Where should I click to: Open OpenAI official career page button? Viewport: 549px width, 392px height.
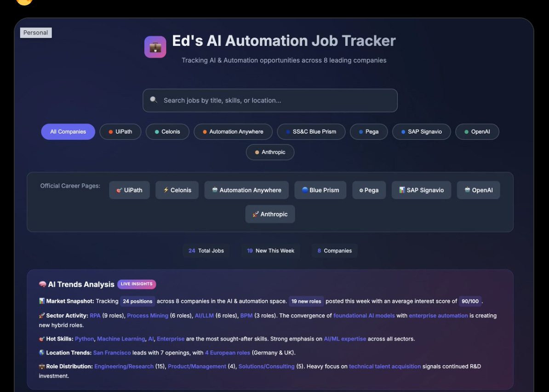tap(478, 190)
